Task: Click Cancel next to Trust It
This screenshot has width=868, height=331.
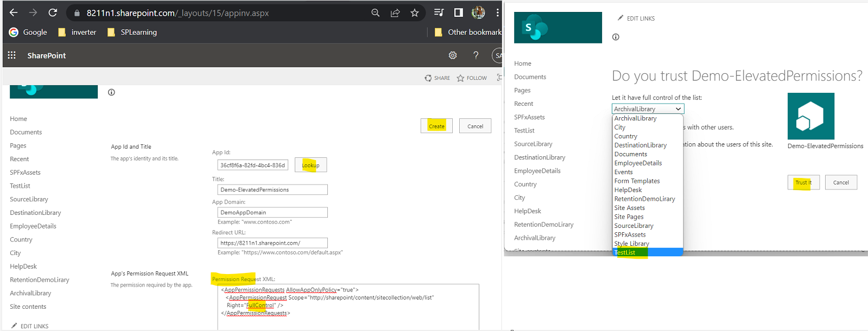Action: click(841, 182)
